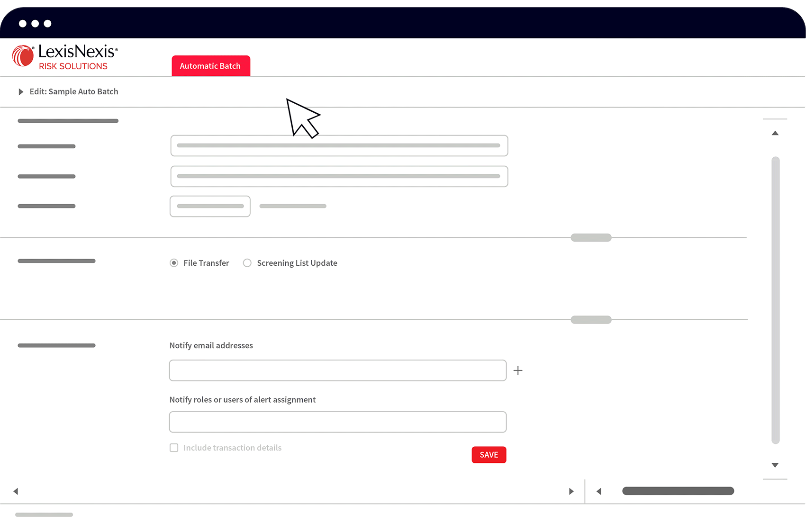This screenshot has width=806, height=532.
Task: Click the first wide text input field
Action: (339, 145)
